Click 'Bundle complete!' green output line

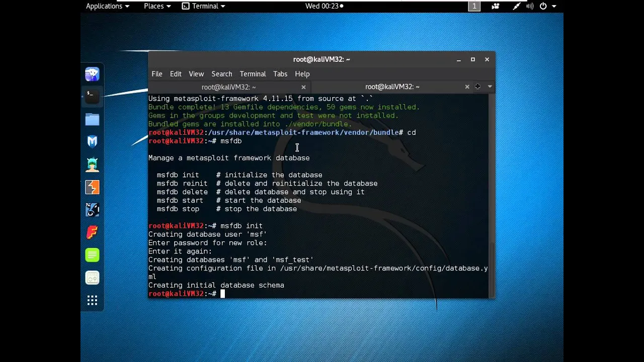[x=284, y=107]
